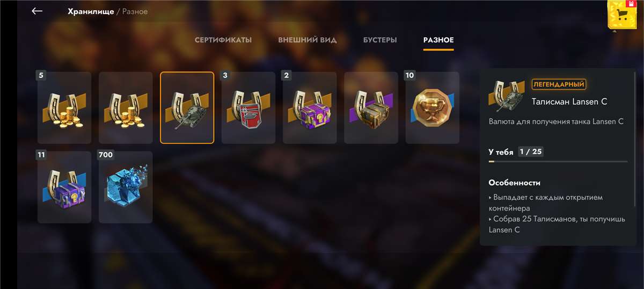Viewport: 644px width, 289px height.
Task: Click the Lansen C talisman icon in details panel
Action: point(507,94)
